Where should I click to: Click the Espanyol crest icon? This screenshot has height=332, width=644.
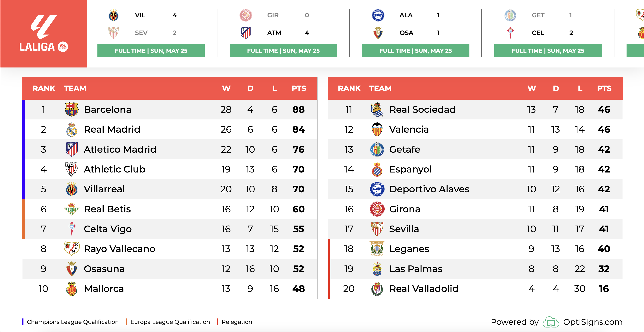(377, 169)
